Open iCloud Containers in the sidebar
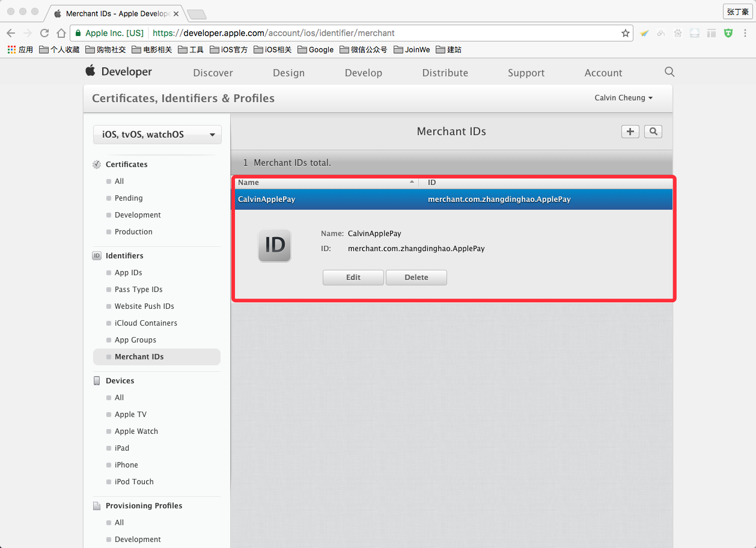 click(x=146, y=323)
